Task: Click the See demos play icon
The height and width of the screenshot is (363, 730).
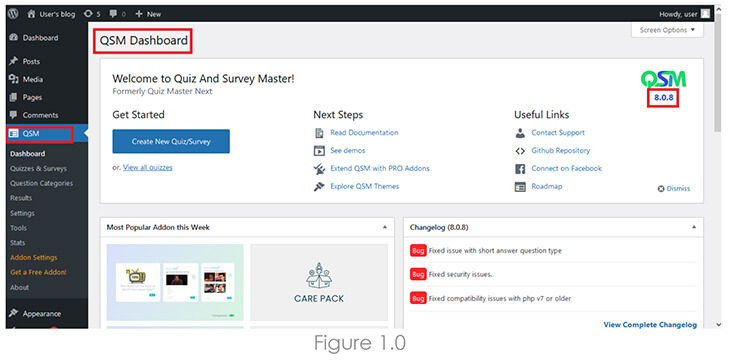Action: click(x=319, y=151)
